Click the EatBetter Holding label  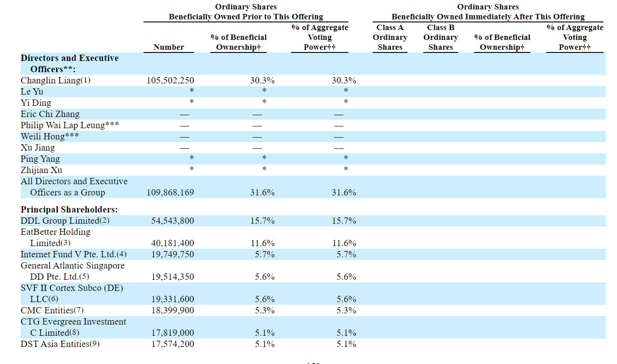click(56, 232)
